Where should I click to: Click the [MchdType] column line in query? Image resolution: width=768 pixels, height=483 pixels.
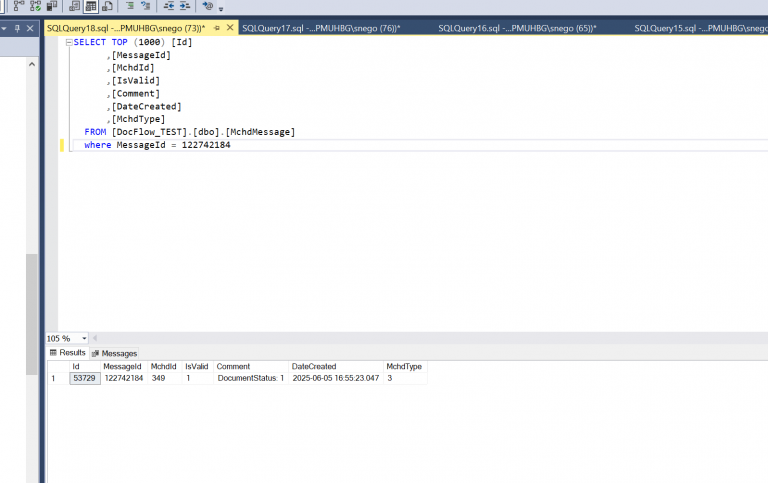tap(136, 119)
